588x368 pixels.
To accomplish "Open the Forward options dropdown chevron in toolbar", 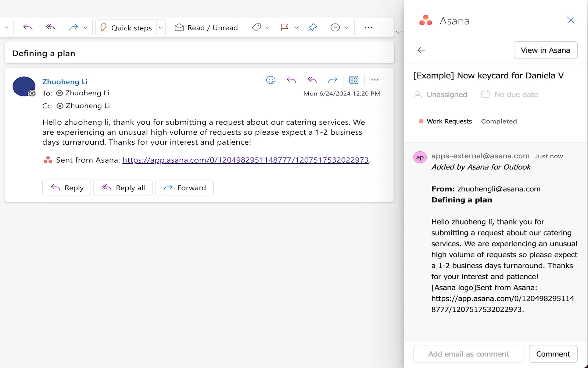I will coord(86,28).
